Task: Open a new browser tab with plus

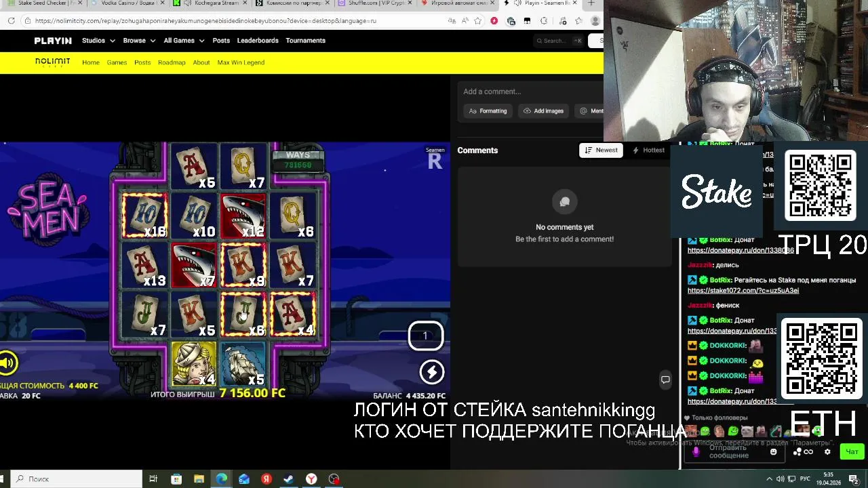Action: pyautogui.click(x=591, y=3)
